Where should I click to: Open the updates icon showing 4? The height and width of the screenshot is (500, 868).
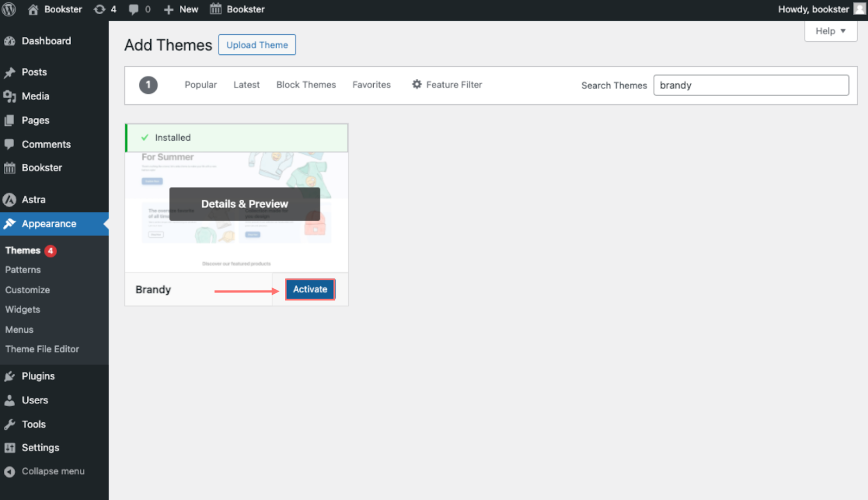tap(99, 9)
